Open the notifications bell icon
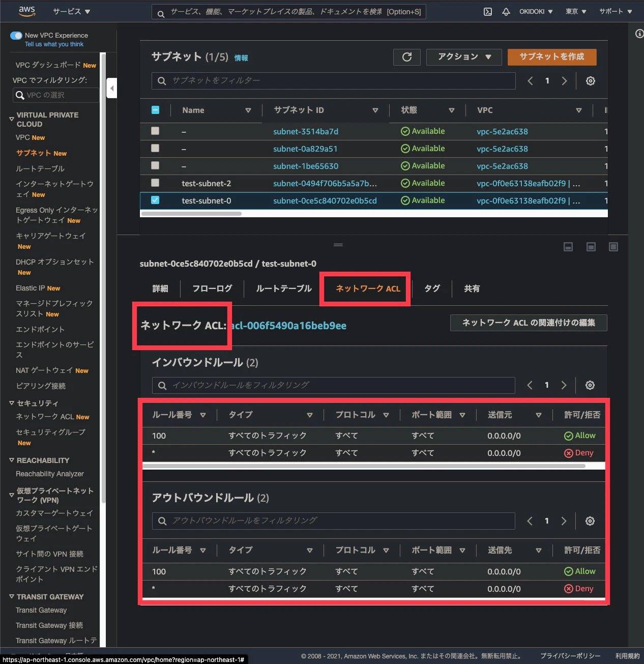The image size is (644, 664). tap(506, 12)
